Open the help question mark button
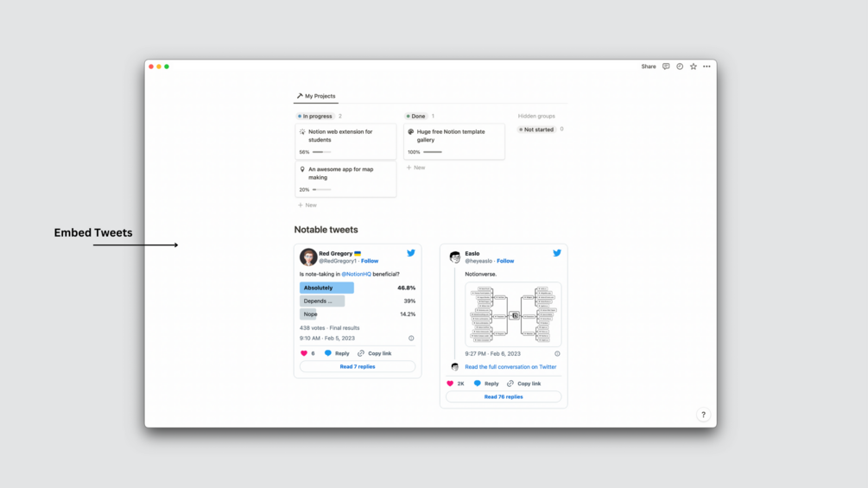 [704, 415]
